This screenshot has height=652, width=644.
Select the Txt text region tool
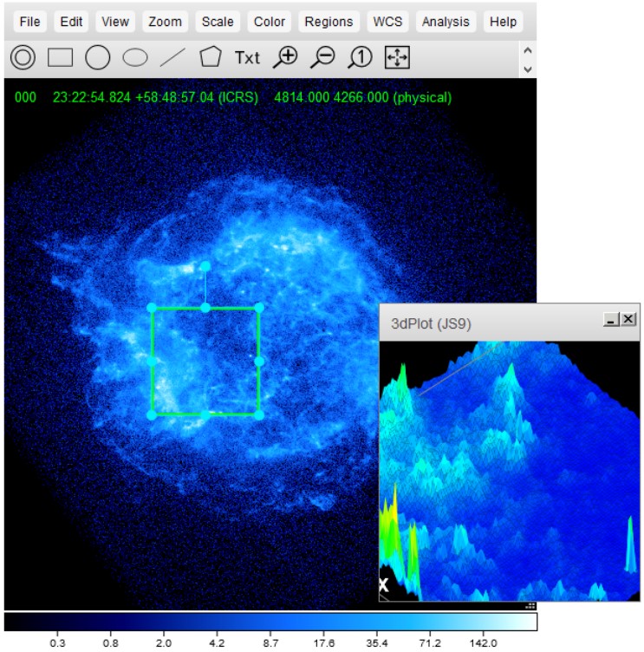[x=247, y=58]
